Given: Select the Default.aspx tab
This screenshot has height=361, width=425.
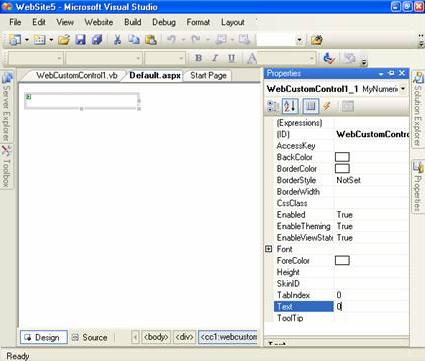Looking at the screenshot, I should pyautogui.click(x=155, y=75).
